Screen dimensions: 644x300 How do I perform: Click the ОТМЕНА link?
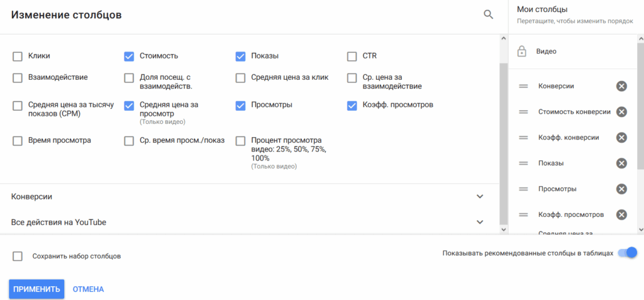coord(88,289)
